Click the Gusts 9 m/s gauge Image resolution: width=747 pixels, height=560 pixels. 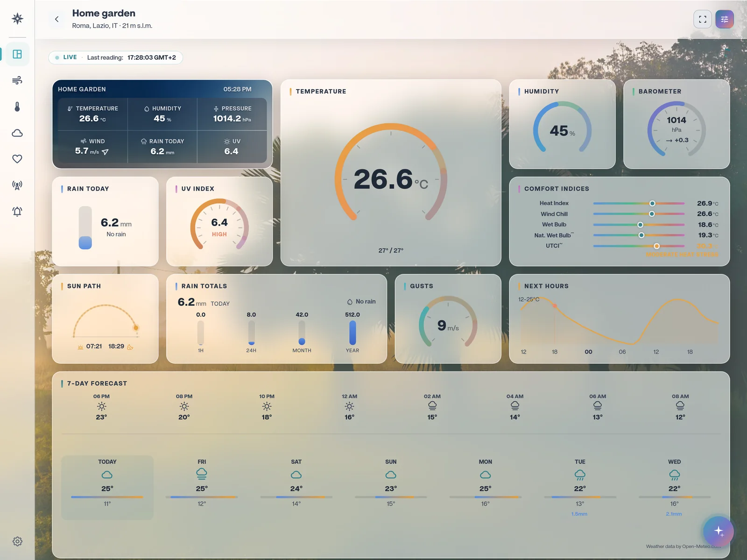tap(448, 322)
